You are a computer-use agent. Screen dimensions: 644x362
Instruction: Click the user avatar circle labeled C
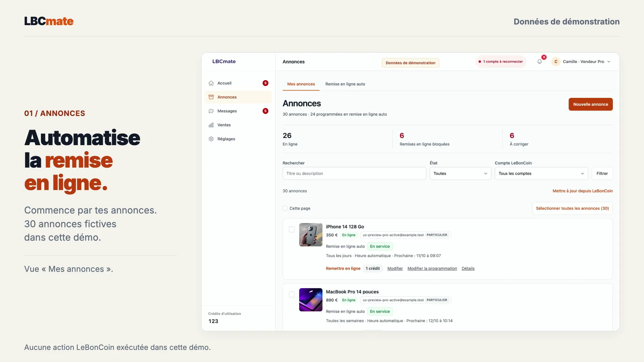(556, 62)
